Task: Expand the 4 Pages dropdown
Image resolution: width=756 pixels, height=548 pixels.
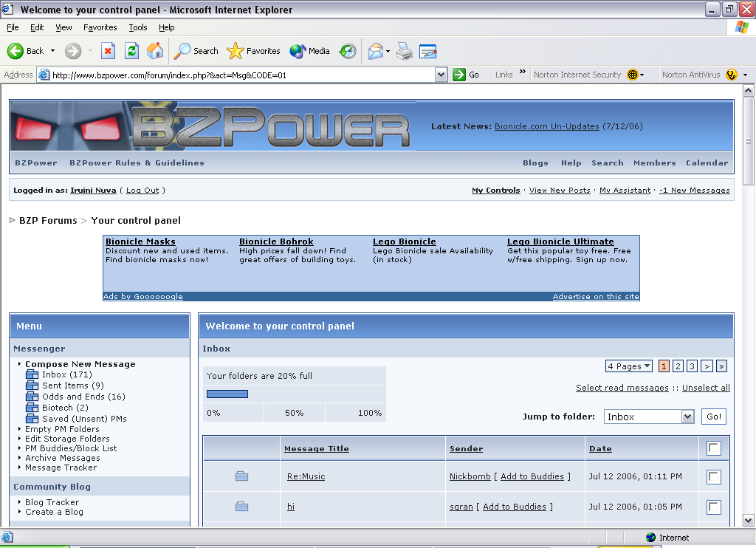Action: pos(629,366)
